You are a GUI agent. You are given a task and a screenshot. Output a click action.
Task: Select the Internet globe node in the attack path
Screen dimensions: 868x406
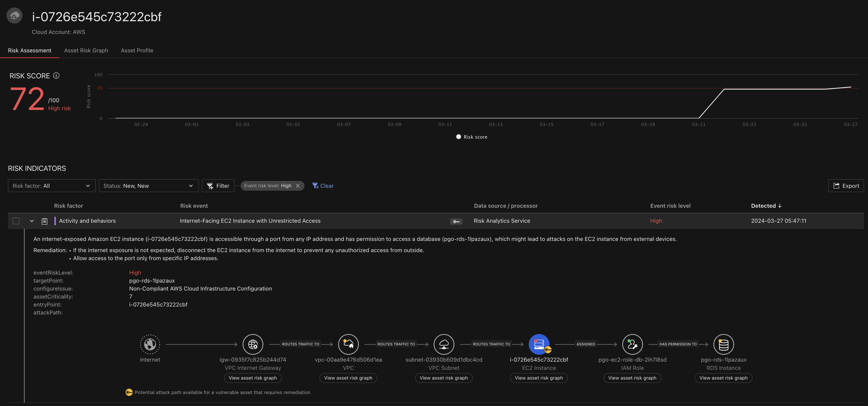[150, 344]
